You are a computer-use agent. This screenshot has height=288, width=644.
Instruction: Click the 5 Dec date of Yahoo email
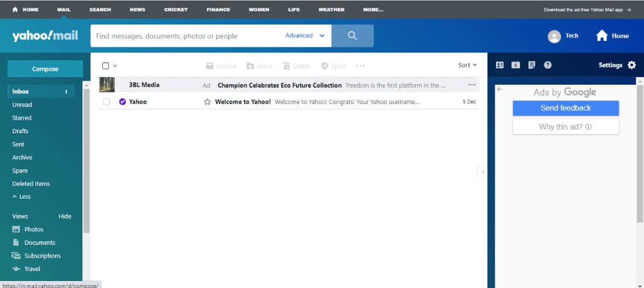(469, 102)
